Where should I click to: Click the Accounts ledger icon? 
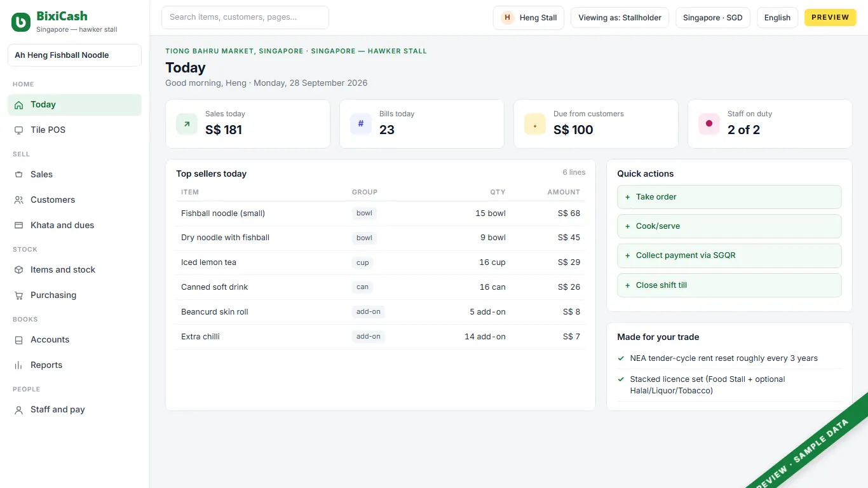pyautogui.click(x=18, y=340)
